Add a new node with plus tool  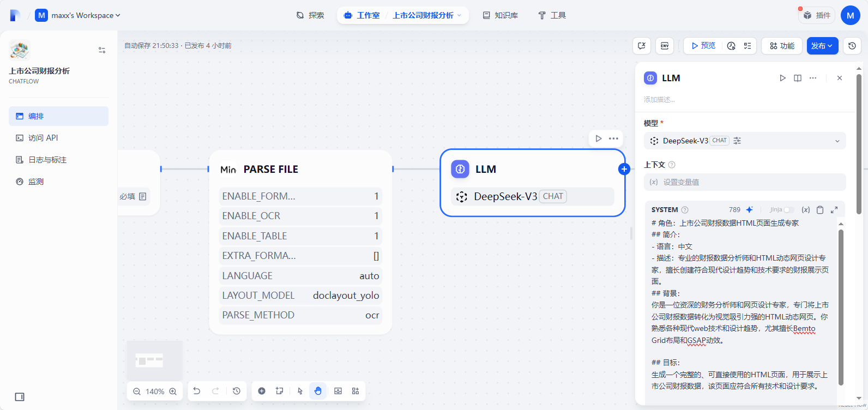pyautogui.click(x=262, y=391)
